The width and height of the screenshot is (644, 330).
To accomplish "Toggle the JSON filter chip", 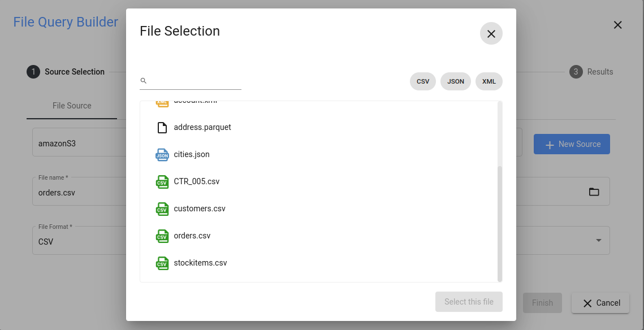I will tap(456, 81).
